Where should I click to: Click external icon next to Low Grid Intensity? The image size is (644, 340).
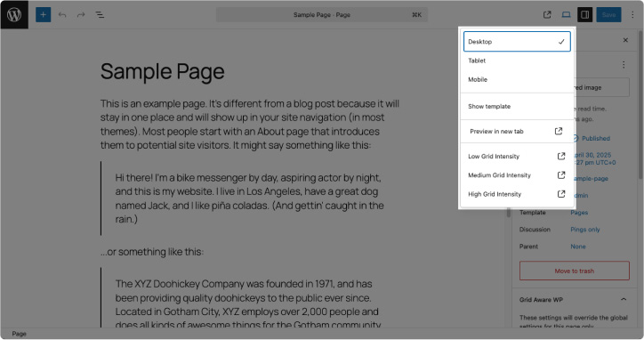pos(561,157)
